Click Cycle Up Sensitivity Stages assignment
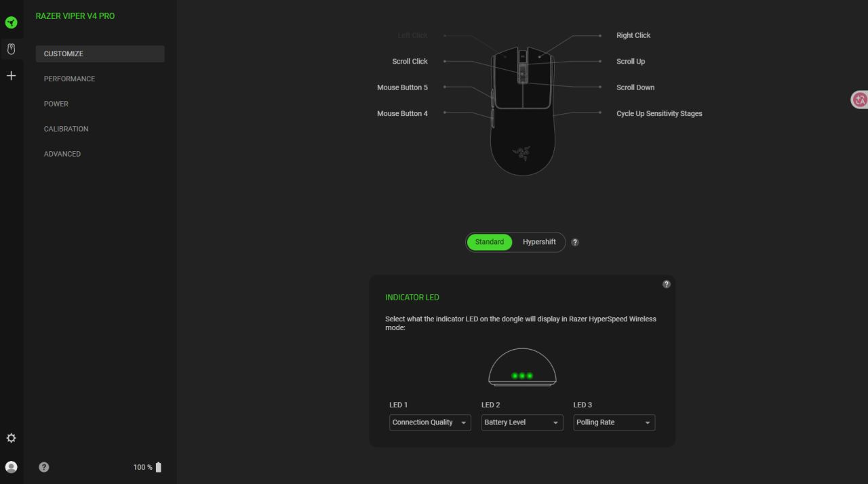 (659, 114)
